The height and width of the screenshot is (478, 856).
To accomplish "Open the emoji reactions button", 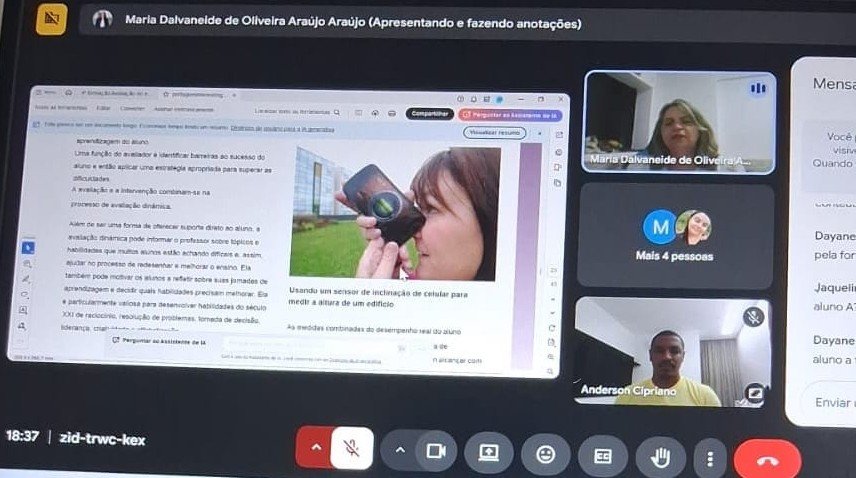I will (x=545, y=454).
